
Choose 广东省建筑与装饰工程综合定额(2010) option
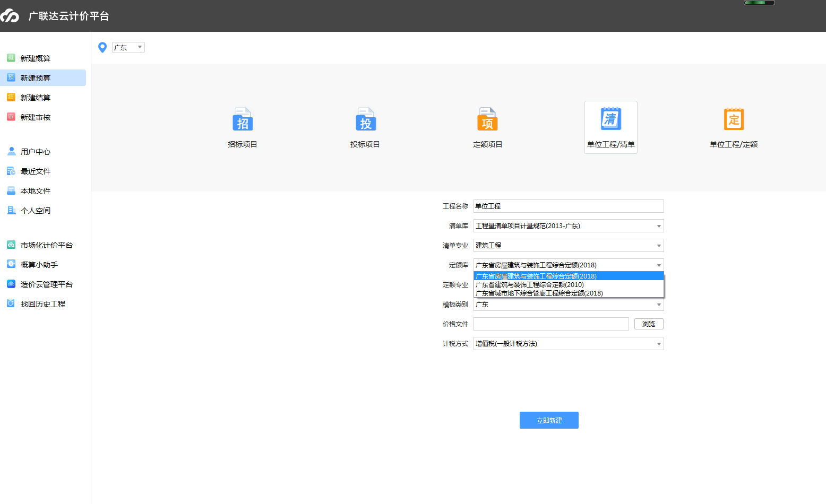click(x=569, y=284)
